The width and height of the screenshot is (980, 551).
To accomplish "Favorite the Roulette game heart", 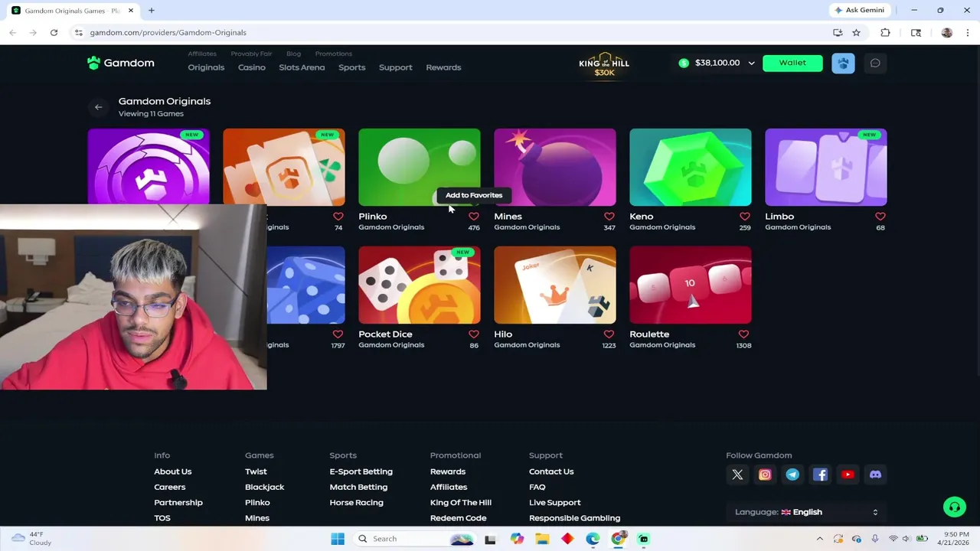I will pyautogui.click(x=743, y=334).
